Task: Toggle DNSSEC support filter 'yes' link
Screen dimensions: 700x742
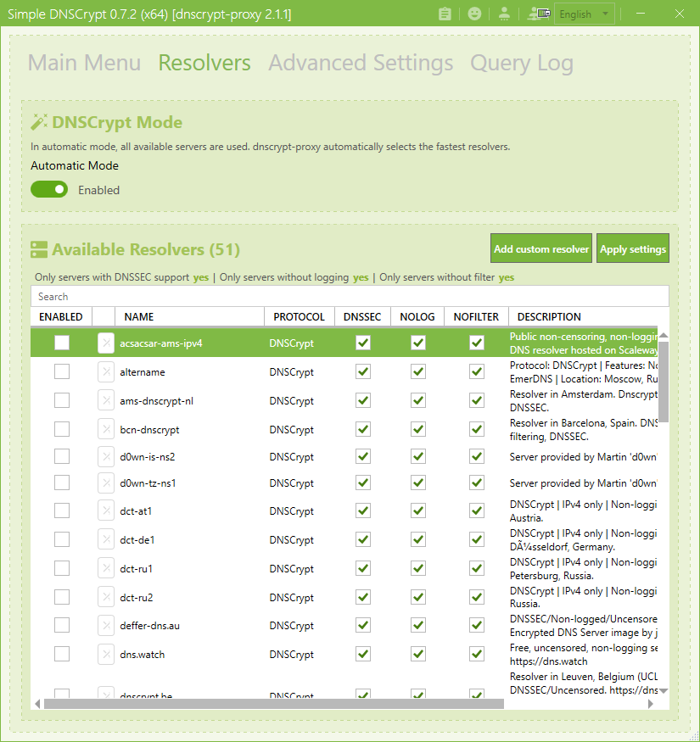Action: (201, 277)
